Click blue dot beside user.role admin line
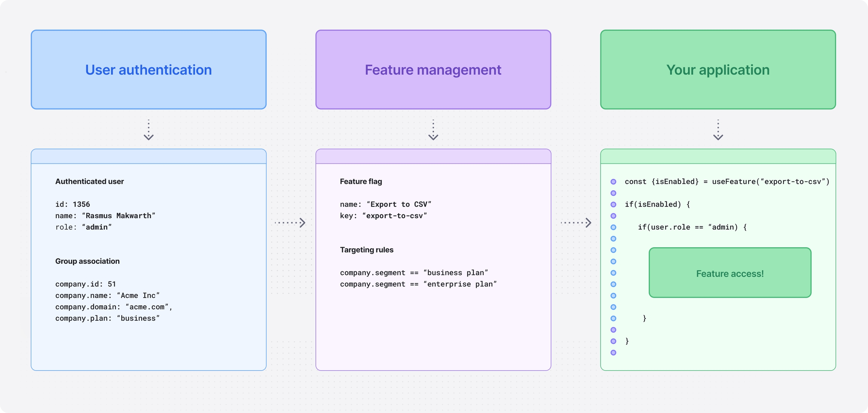 coord(613,227)
